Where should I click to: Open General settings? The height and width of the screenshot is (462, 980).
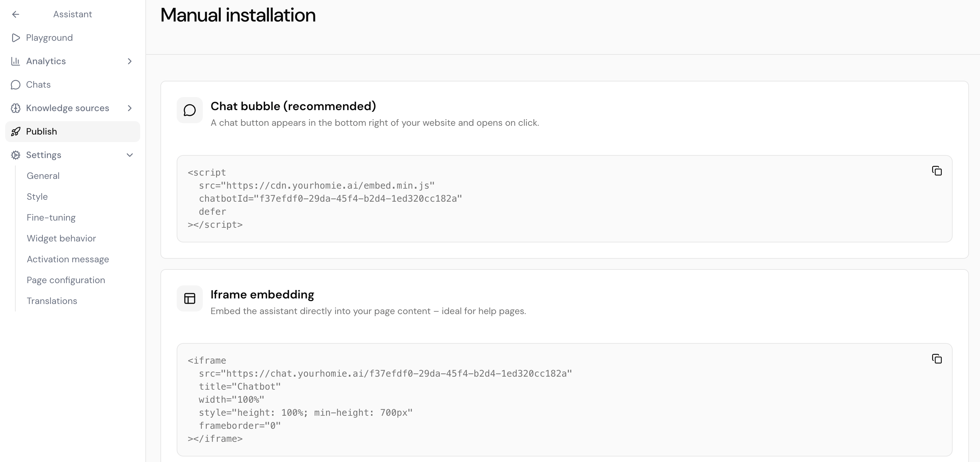pyautogui.click(x=43, y=176)
